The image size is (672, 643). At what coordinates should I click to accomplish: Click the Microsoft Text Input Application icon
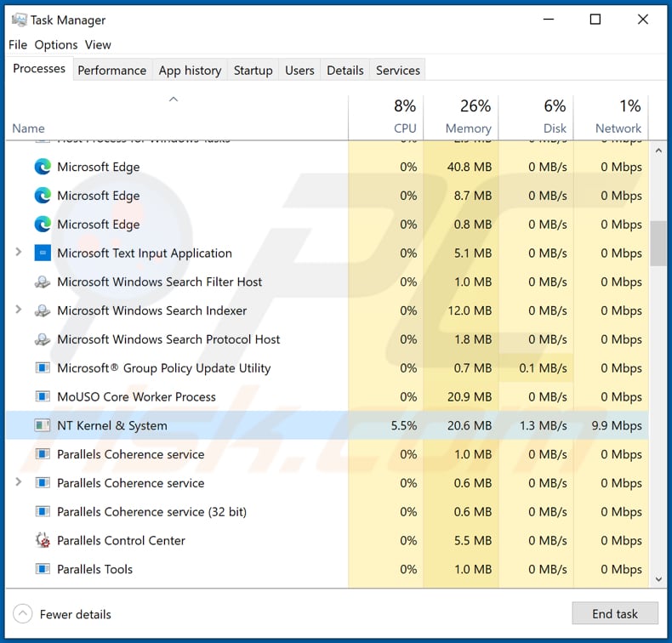coord(43,253)
